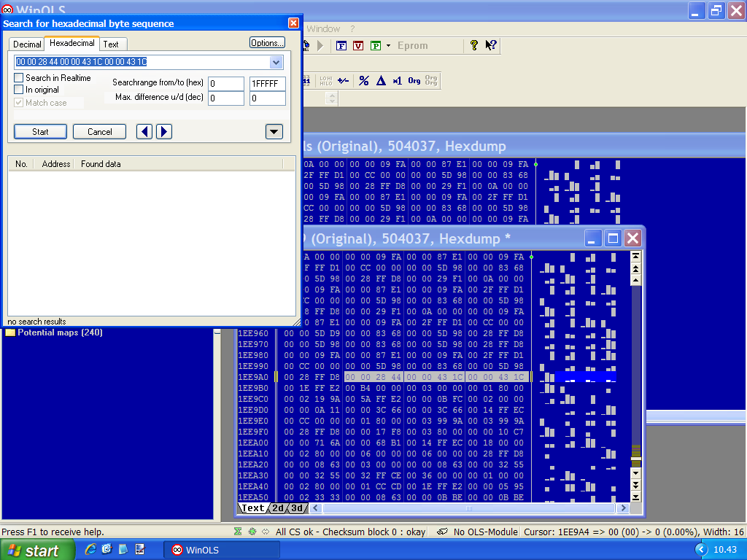
Task: Toggle percent difference view icon
Action: [x=363, y=80]
